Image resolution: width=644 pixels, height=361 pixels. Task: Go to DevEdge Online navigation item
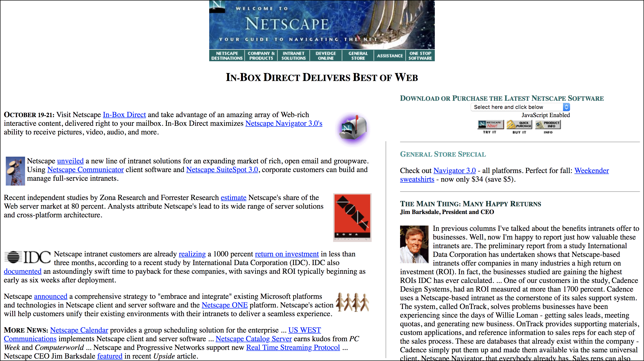click(326, 55)
